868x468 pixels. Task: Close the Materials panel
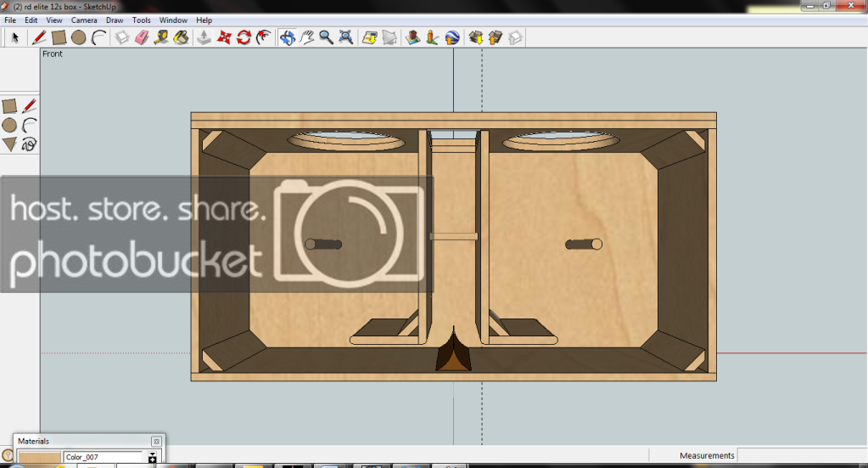click(x=157, y=442)
